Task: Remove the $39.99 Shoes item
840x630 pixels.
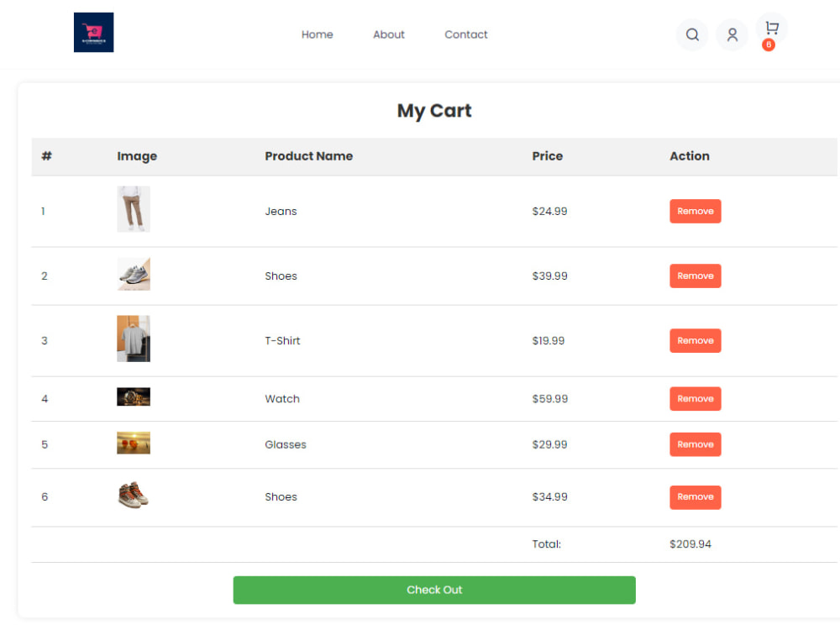Action: click(x=695, y=276)
